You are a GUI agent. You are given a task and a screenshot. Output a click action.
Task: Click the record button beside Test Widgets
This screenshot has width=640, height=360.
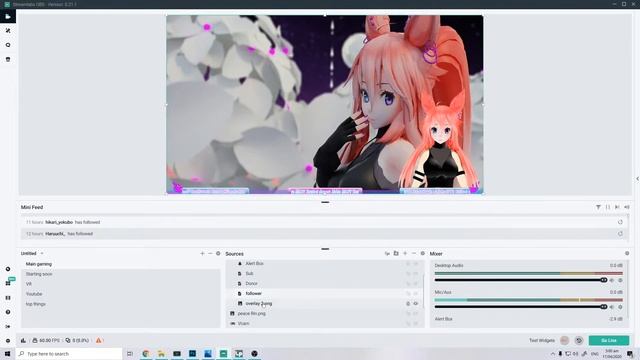pyautogui.click(x=564, y=340)
